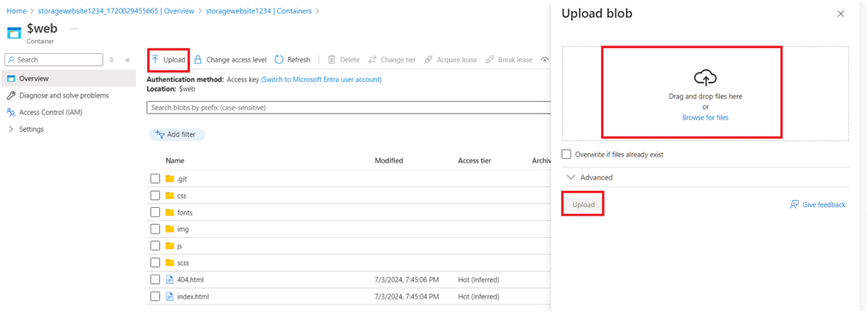This screenshot has width=868, height=313.
Task: Click the Upload toolbar button
Action: tap(168, 60)
